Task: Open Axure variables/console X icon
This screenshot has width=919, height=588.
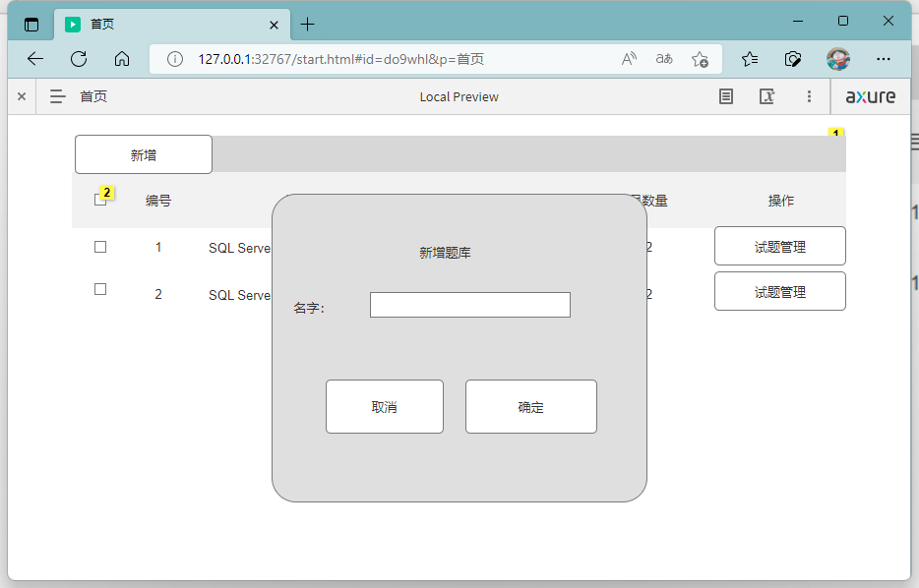Action: pyautogui.click(x=767, y=96)
